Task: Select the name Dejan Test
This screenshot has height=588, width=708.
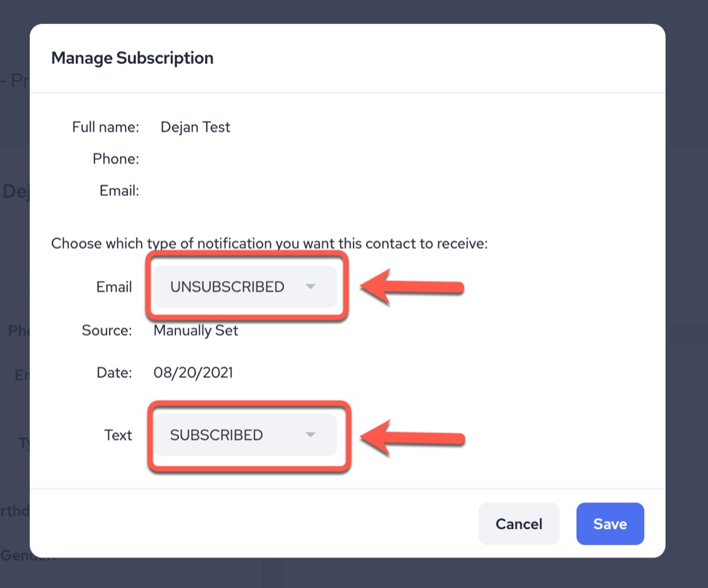Action: pos(195,127)
